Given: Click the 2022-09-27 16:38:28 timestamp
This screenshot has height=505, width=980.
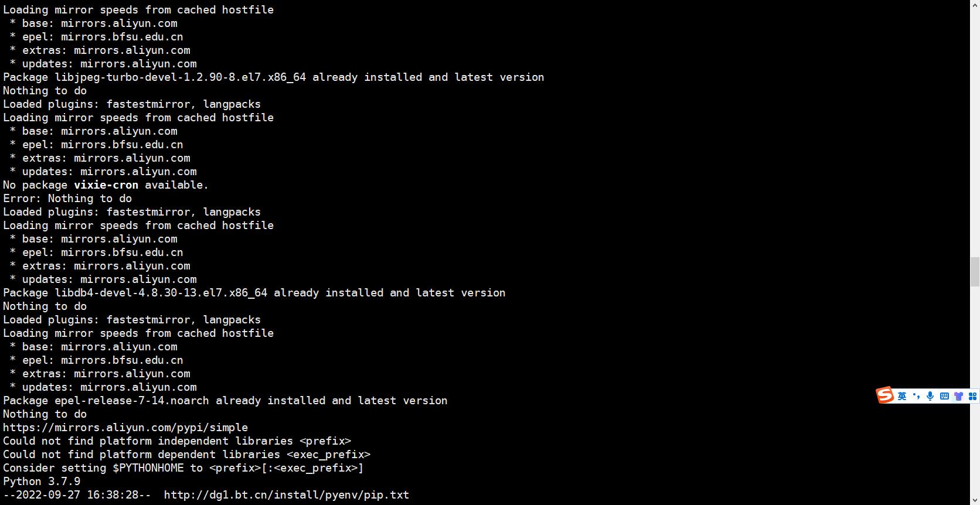Looking at the screenshot, I should pos(83,495).
